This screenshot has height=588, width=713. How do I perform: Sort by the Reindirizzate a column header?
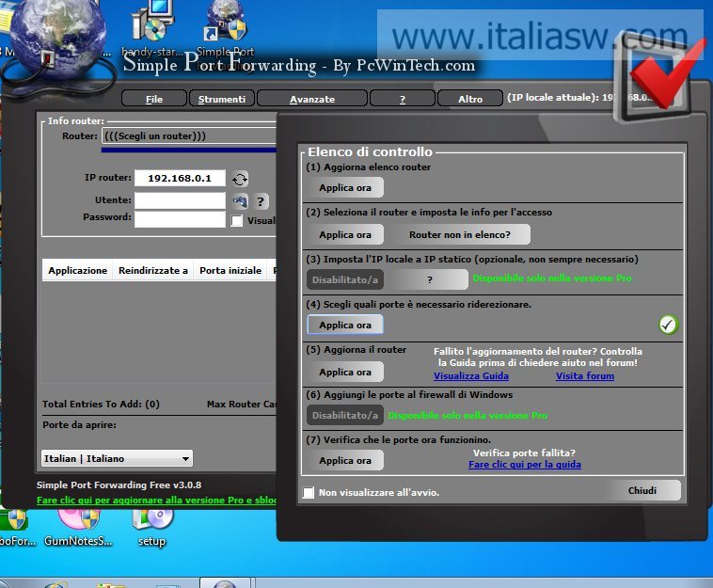pyautogui.click(x=152, y=270)
